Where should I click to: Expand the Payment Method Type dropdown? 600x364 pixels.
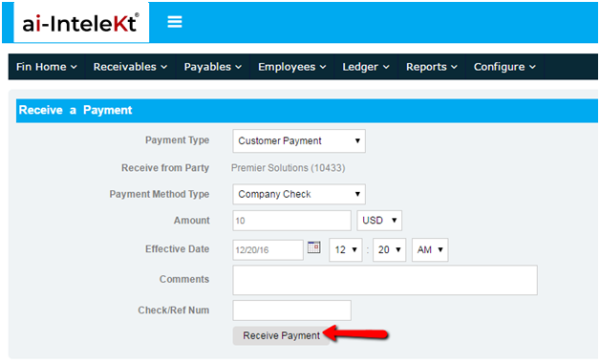[299, 194]
